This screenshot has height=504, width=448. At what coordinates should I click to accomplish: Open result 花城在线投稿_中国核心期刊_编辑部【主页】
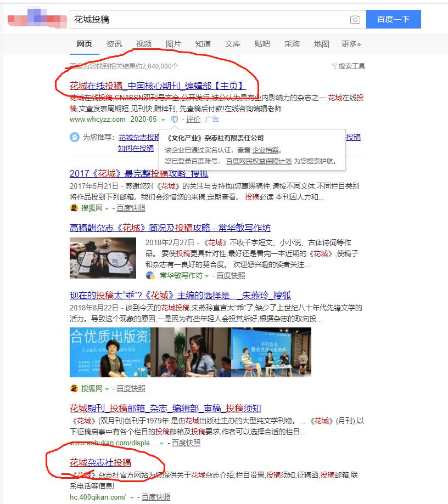[x=158, y=86]
